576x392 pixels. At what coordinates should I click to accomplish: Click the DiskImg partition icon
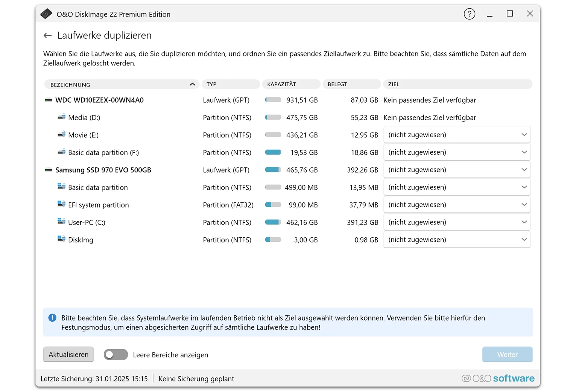tap(61, 239)
